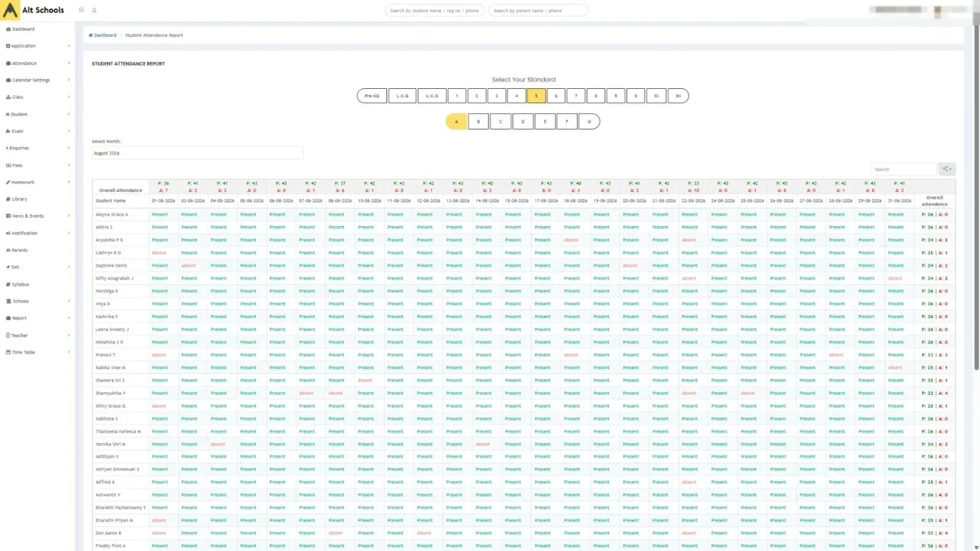This screenshot has height=551, width=980.
Task: Click the Class sidebar icon
Action: click(x=8, y=97)
